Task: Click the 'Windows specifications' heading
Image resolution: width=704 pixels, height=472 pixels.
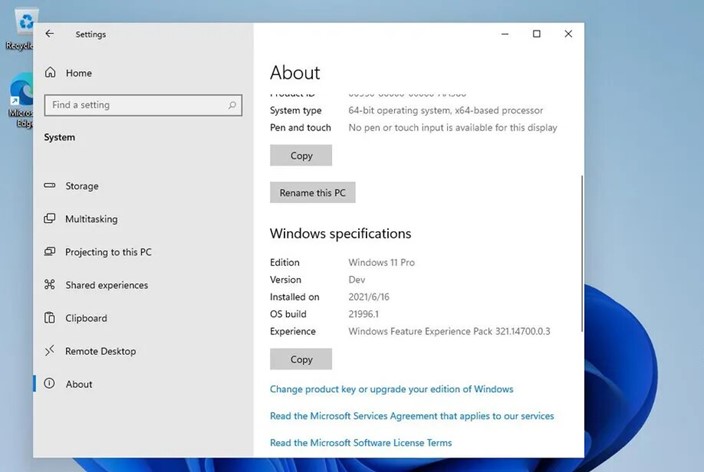Action: [340, 234]
